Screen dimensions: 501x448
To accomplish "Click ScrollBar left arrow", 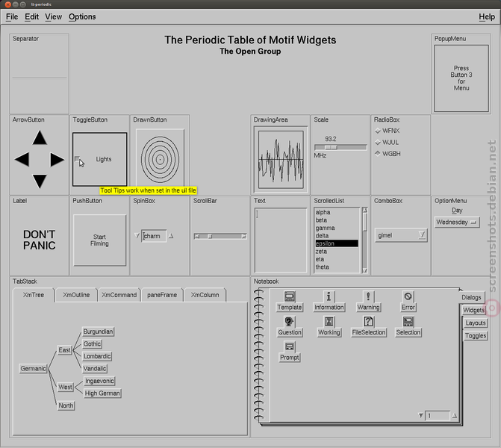I will click(197, 236).
